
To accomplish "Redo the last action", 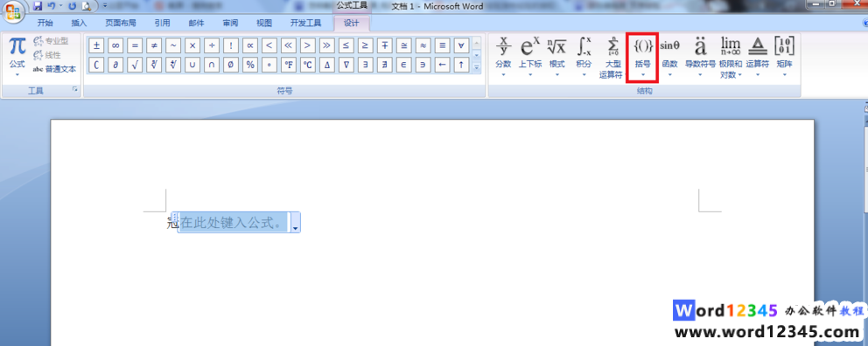I will [x=72, y=6].
